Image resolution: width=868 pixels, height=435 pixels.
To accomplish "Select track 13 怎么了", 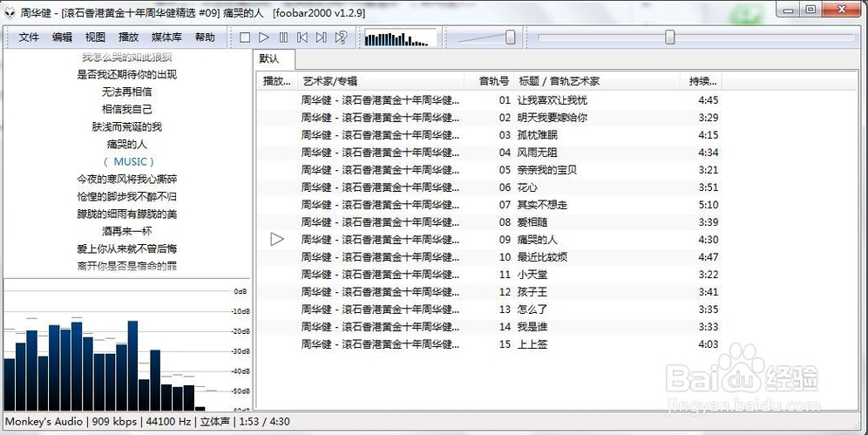I will [x=490, y=309].
